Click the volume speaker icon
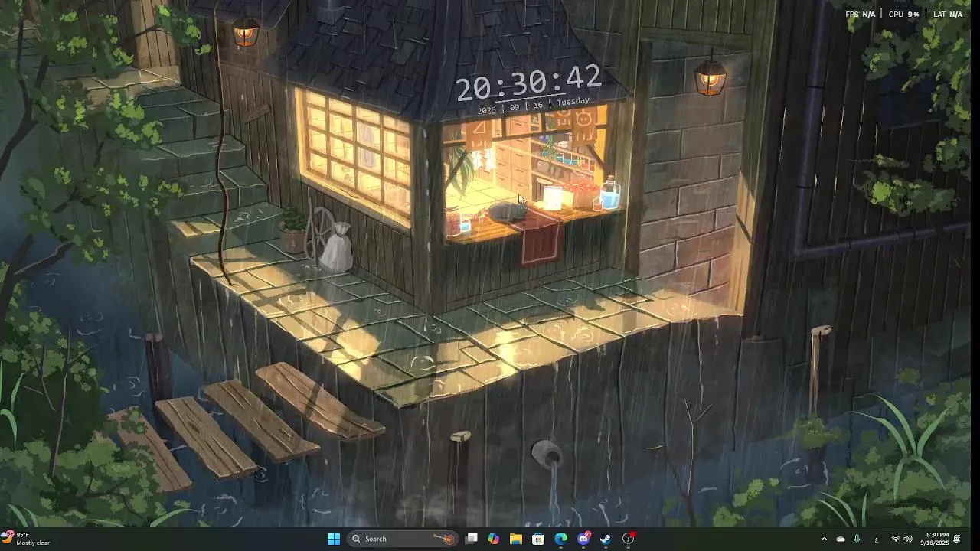This screenshot has height=551, width=980. [908, 539]
